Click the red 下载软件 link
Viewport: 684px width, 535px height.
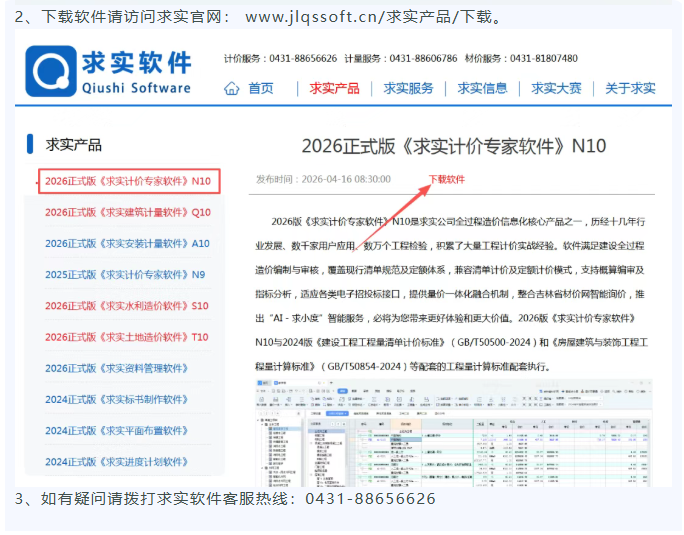(x=447, y=179)
